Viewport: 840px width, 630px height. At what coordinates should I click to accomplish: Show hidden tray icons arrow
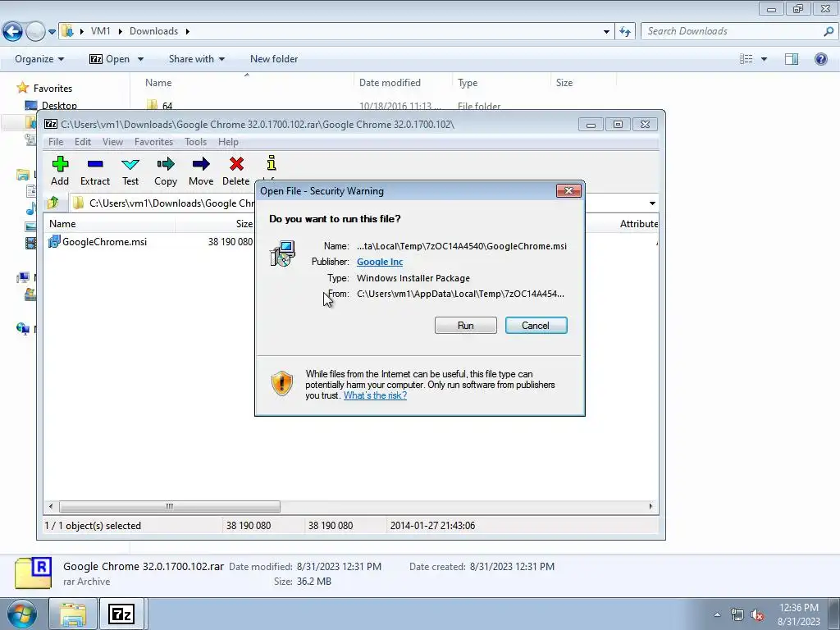717,615
